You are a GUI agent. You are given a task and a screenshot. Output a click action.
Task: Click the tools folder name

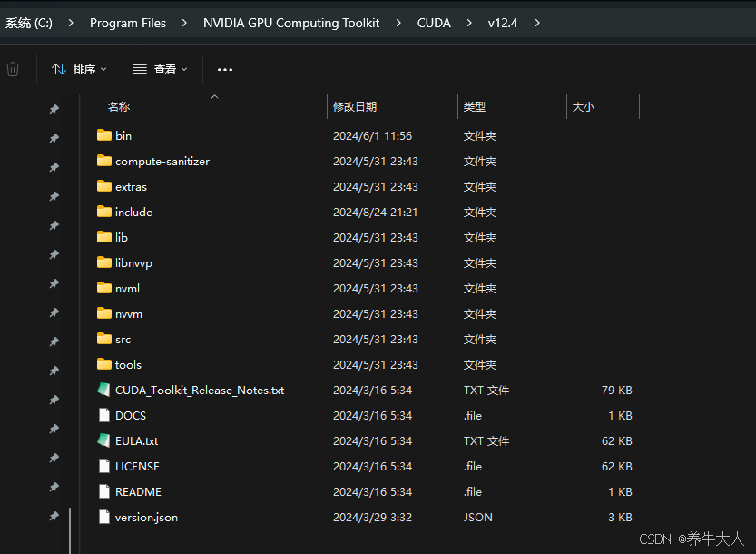128,365
